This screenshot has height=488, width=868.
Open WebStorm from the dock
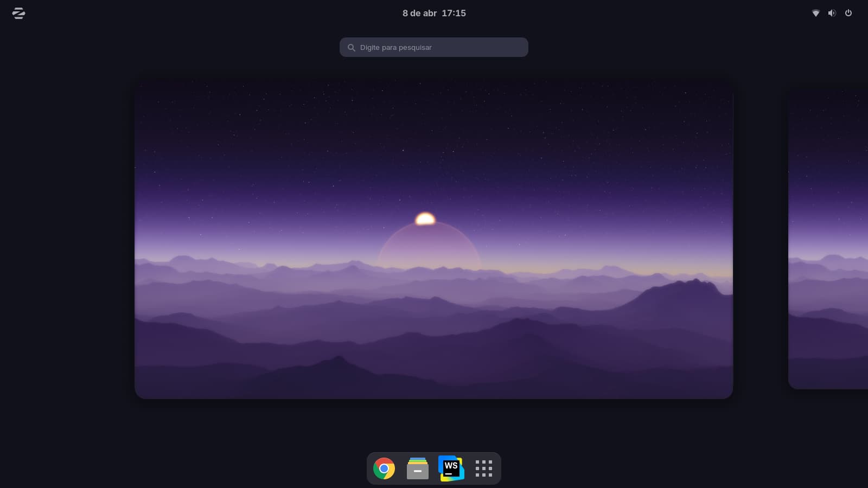coord(451,468)
